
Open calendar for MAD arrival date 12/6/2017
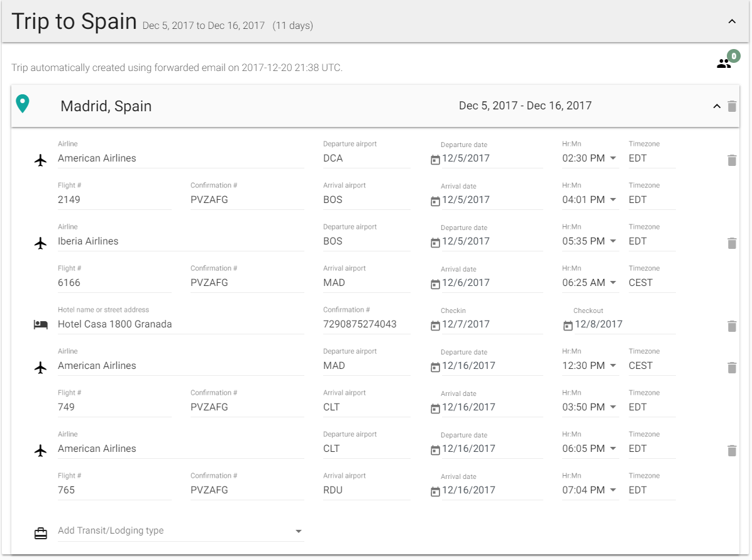tap(435, 284)
